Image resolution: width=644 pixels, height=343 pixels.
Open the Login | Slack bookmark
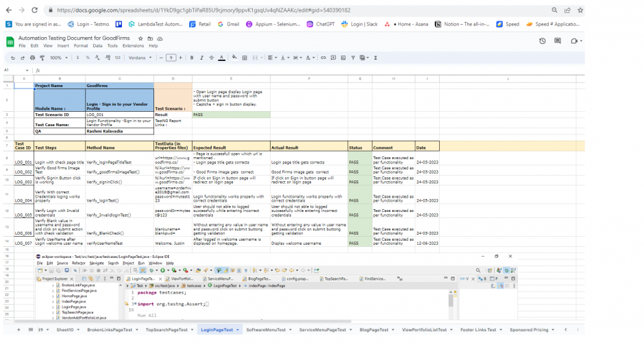[363, 24]
